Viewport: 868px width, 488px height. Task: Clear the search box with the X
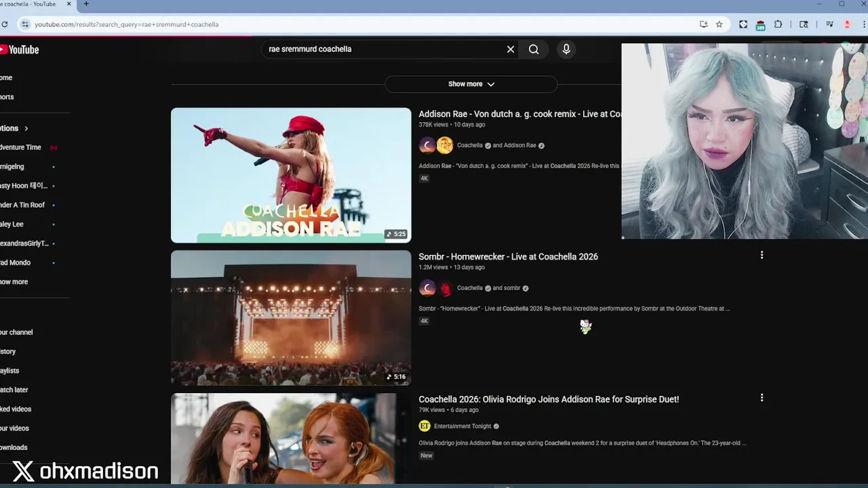[511, 49]
